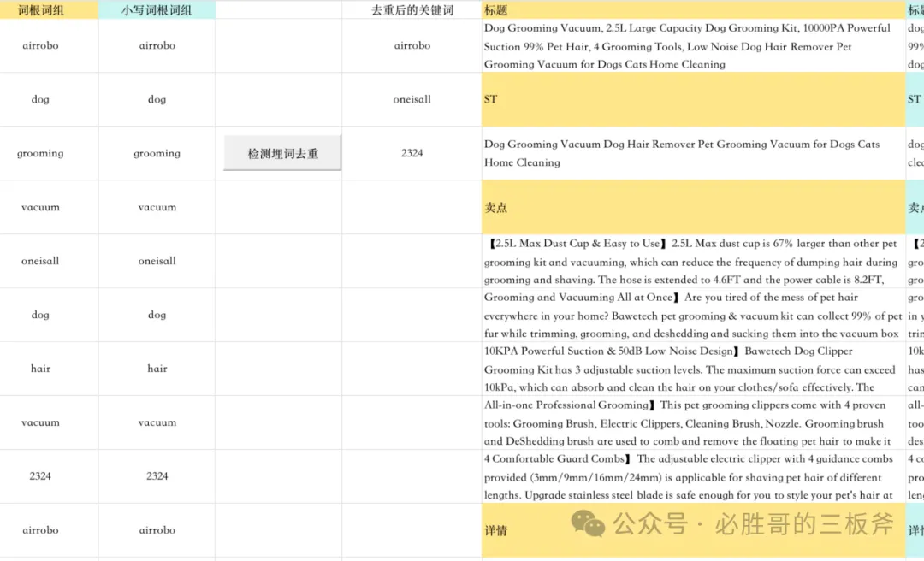Select the 去重后的关键词 column header
The height and width of the screenshot is (561, 924).
click(x=412, y=10)
